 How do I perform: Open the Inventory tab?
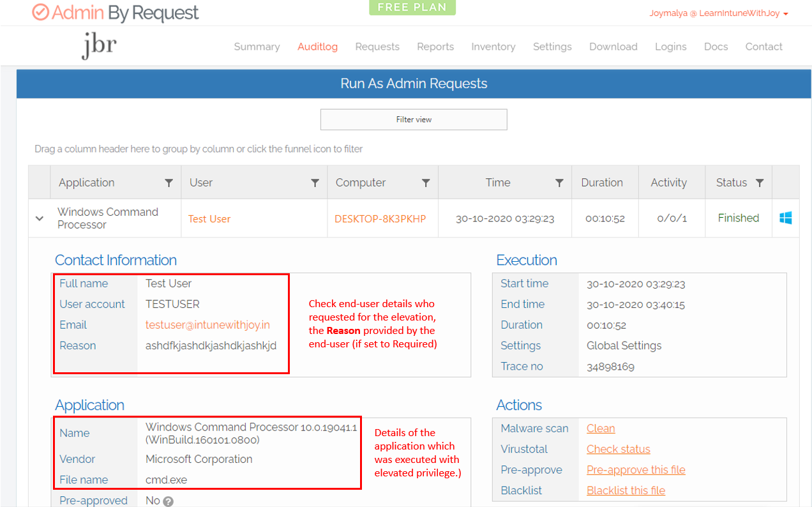tap(493, 47)
